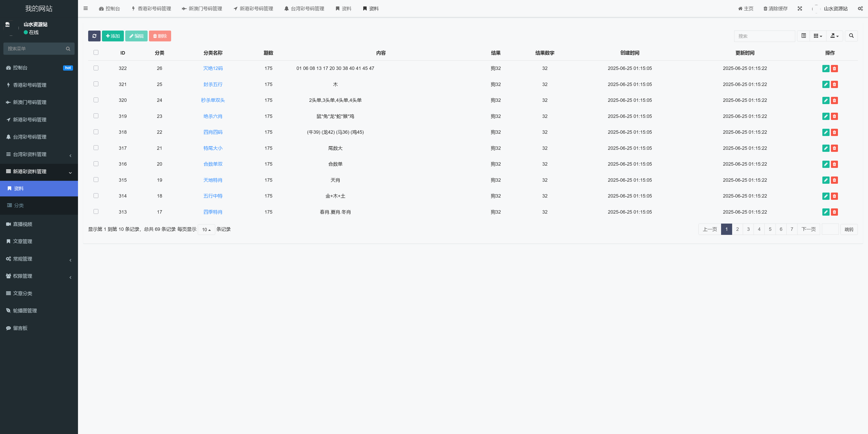Open the 分类 submenu item in the sidebar
This screenshot has height=434, width=868.
[x=19, y=205]
